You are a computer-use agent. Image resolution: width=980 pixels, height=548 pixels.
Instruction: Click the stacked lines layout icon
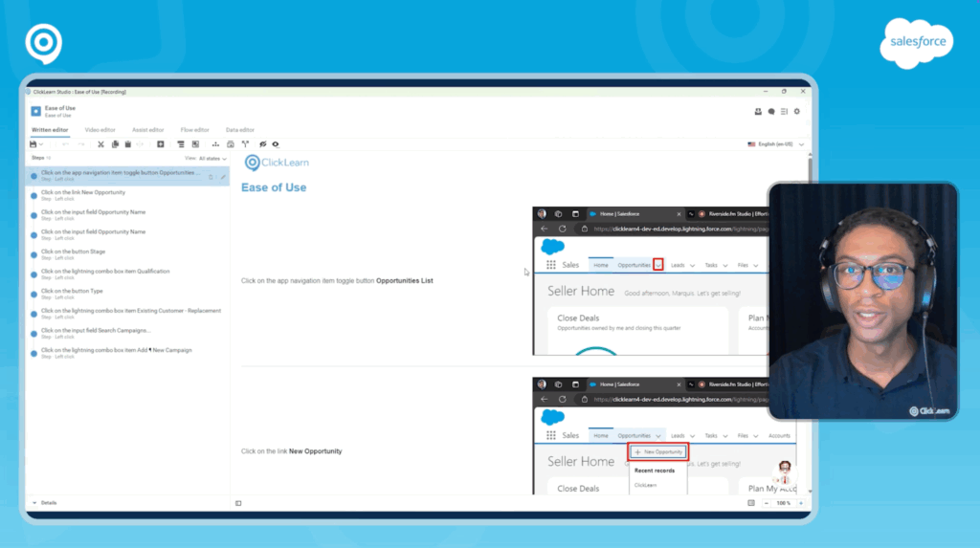click(x=181, y=144)
